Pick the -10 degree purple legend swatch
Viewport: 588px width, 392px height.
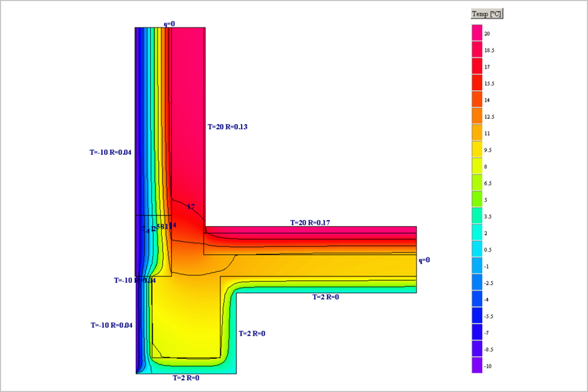477,366
